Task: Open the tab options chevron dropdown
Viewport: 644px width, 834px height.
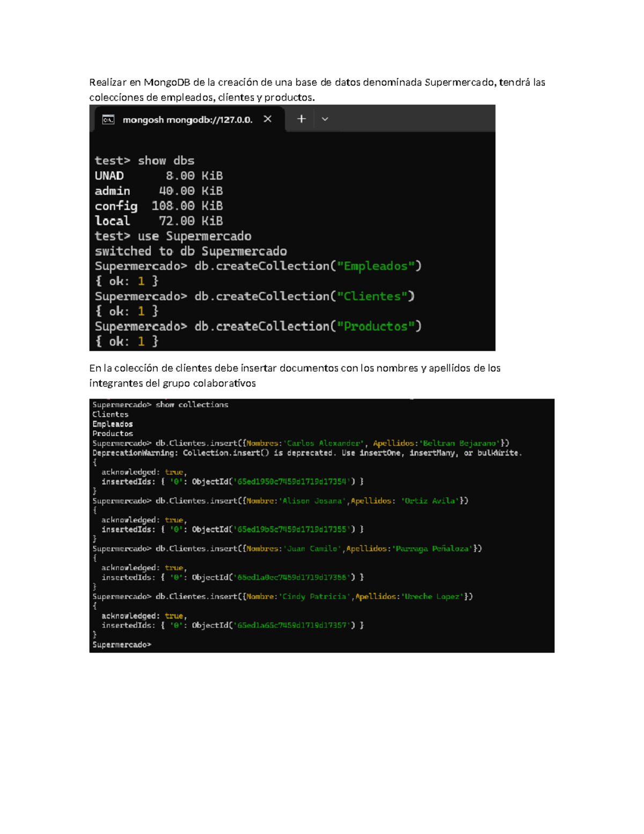Action: (324, 119)
